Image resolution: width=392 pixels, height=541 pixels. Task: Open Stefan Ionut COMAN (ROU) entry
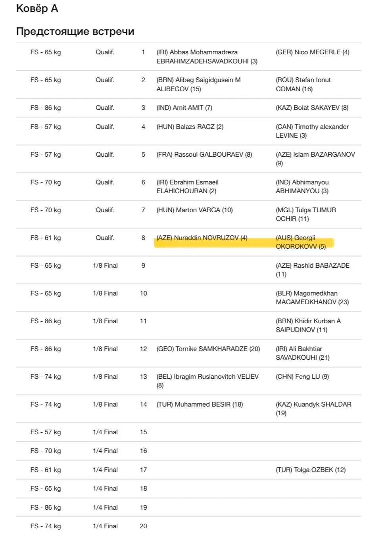[x=303, y=84]
